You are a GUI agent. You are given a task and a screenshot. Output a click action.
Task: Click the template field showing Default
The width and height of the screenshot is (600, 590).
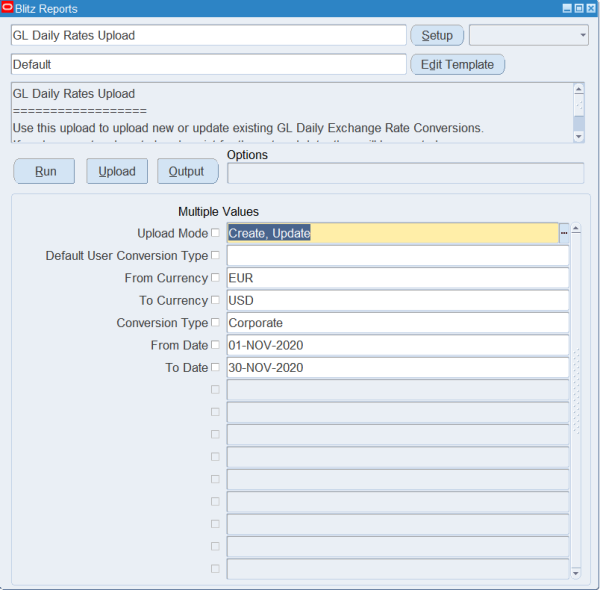(209, 64)
